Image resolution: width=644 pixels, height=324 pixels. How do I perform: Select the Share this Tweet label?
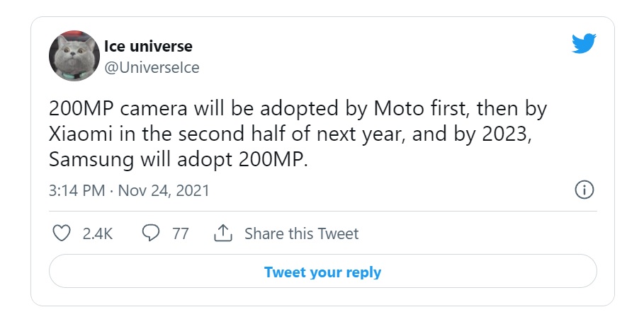point(301,233)
